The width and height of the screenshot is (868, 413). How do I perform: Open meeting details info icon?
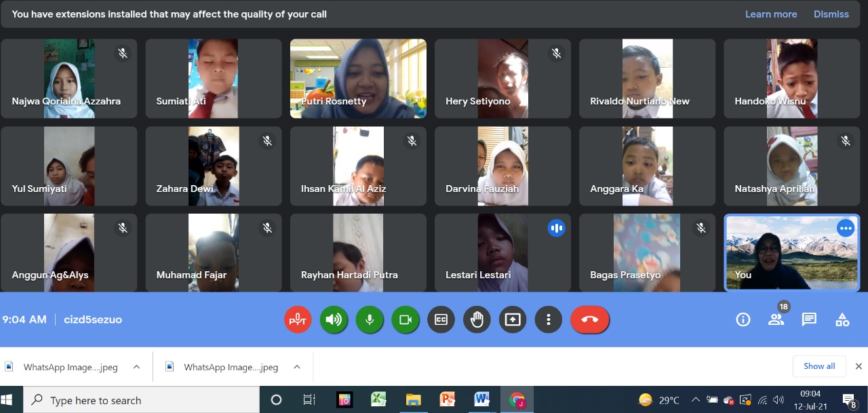coord(743,319)
